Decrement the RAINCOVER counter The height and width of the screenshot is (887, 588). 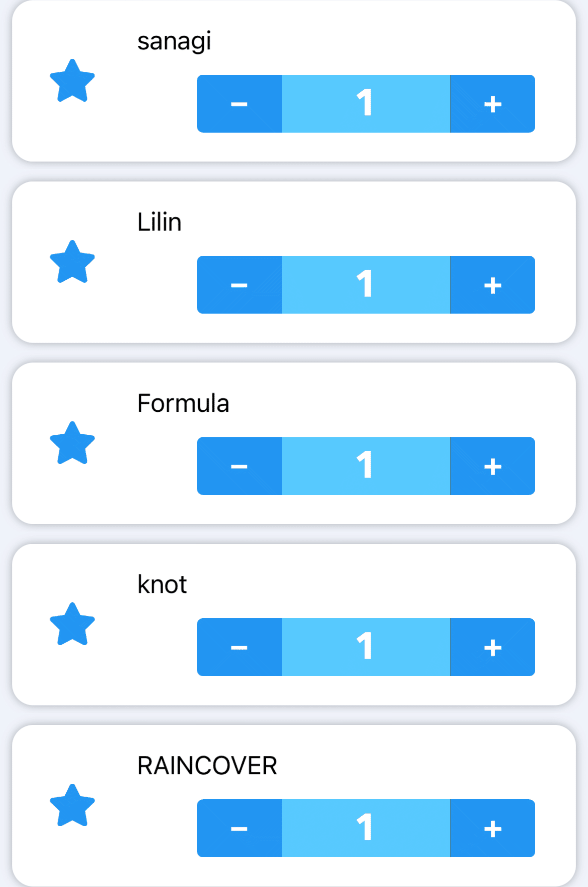(239, 828)
